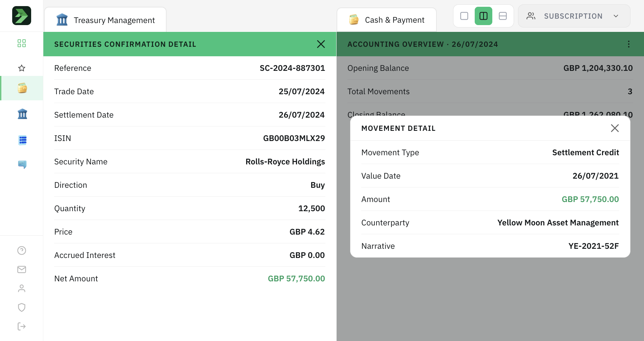
Task: Click Quantity value 12,500
Action: coord(312,208)
